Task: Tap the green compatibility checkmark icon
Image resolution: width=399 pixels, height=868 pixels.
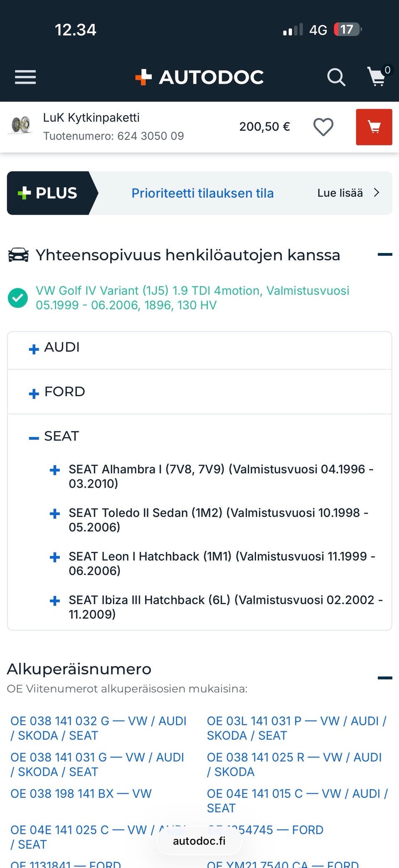Action: tap(18, 298)
